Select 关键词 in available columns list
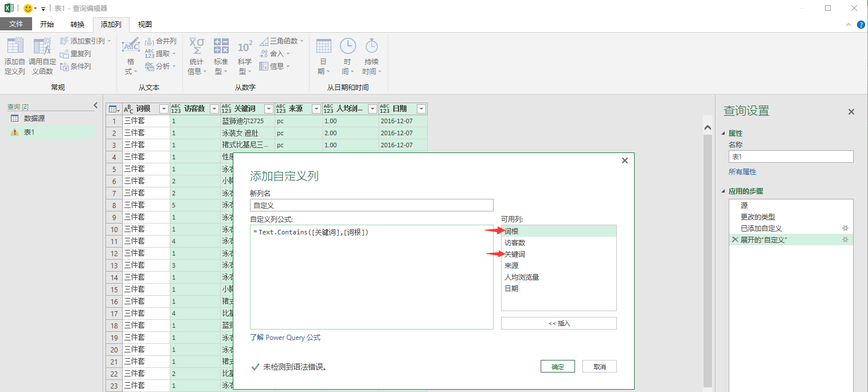The height and width of the screenshot is (392, 868). click(x=558, y=254)
